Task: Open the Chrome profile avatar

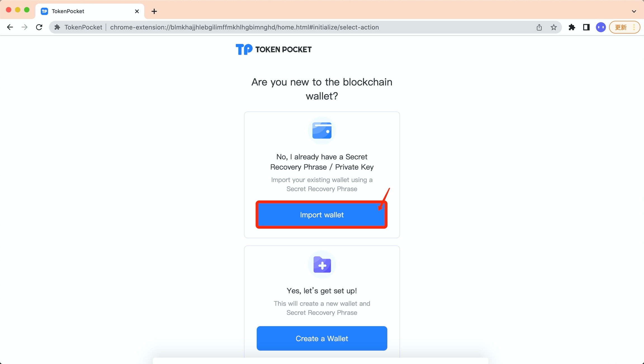Action: (601, 27)
